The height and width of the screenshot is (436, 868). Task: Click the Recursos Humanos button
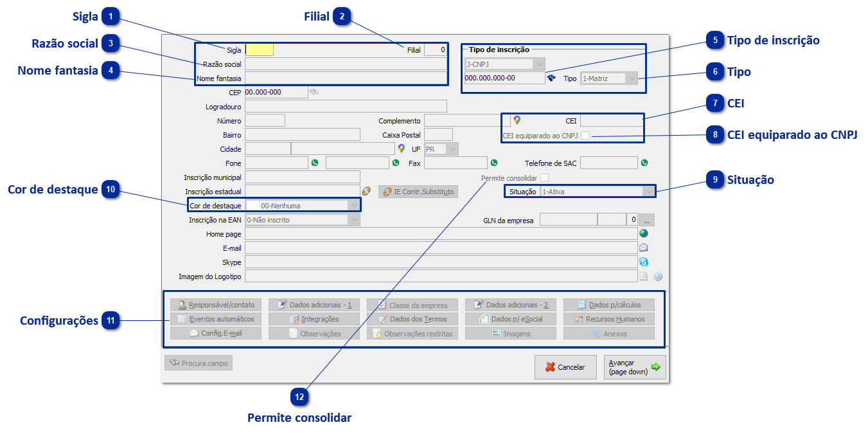click(609, 319)
